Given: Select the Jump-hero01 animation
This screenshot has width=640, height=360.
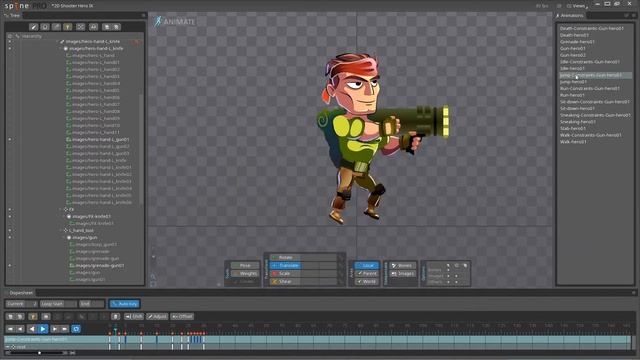Looking at the screenshot, I should [x=573, y=82].
